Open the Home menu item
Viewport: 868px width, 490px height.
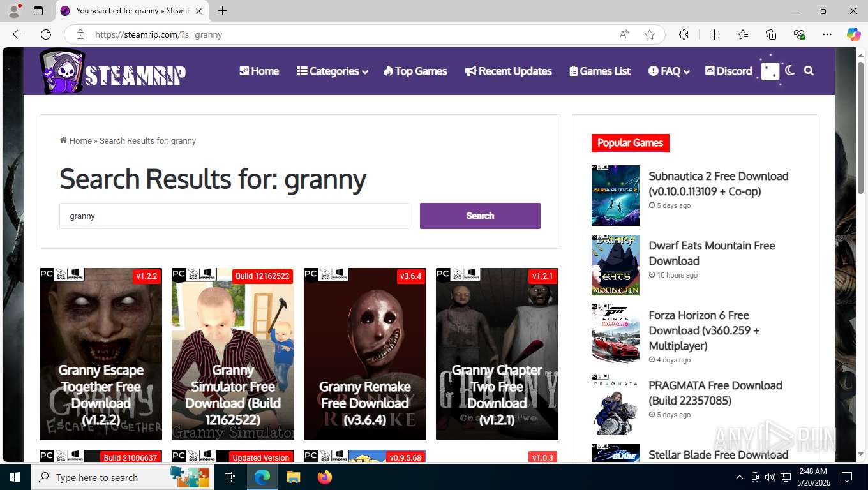click(x=259, y=71)
